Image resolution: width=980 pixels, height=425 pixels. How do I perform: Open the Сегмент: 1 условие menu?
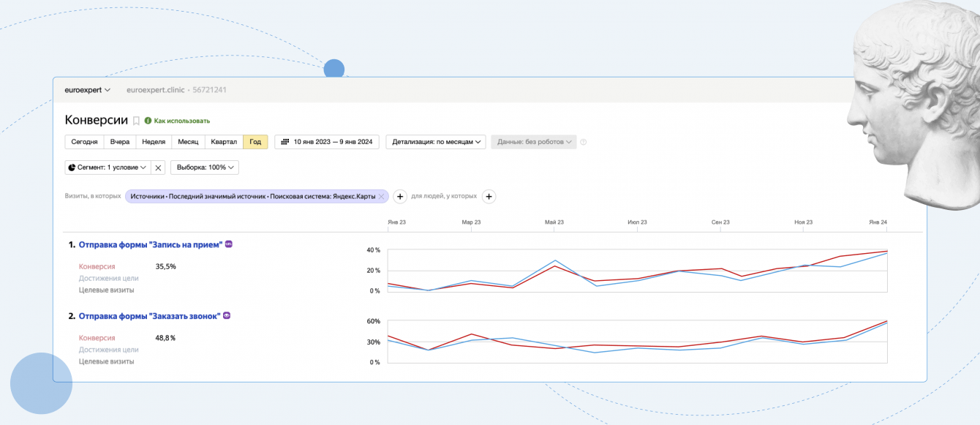pos(108,168)
